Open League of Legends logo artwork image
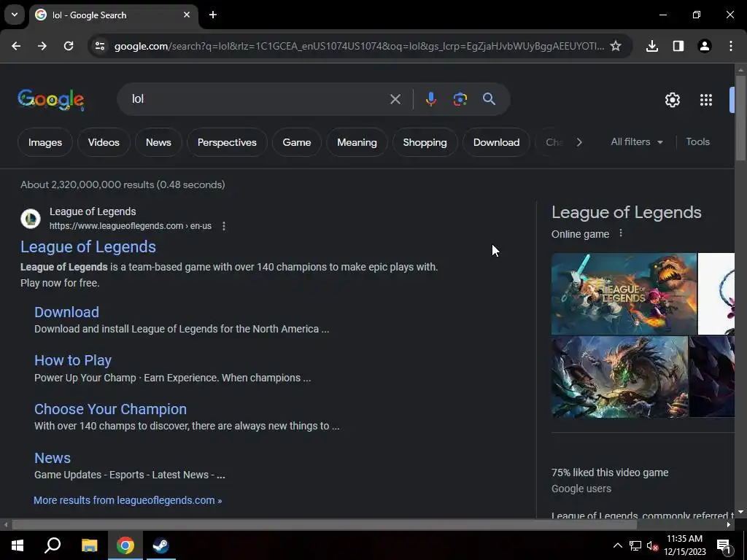Image resolution: width=747 pixels, height=560 pixels. pyautogui.click(x=624, y=294)
